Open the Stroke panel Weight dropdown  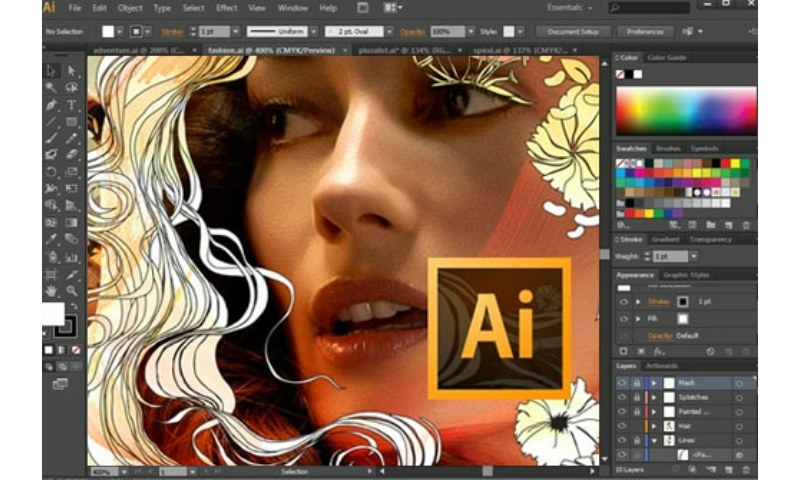point(693,256)
